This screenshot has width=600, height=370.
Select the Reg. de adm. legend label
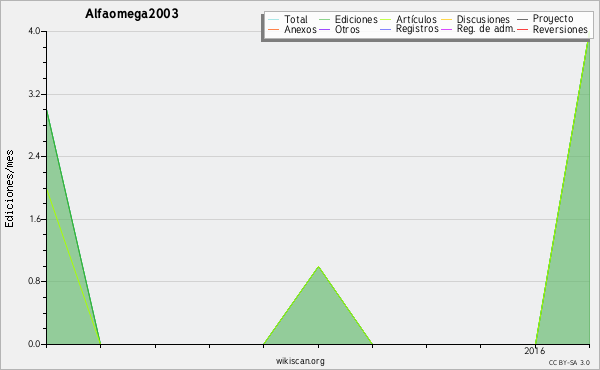pos(486,29)
